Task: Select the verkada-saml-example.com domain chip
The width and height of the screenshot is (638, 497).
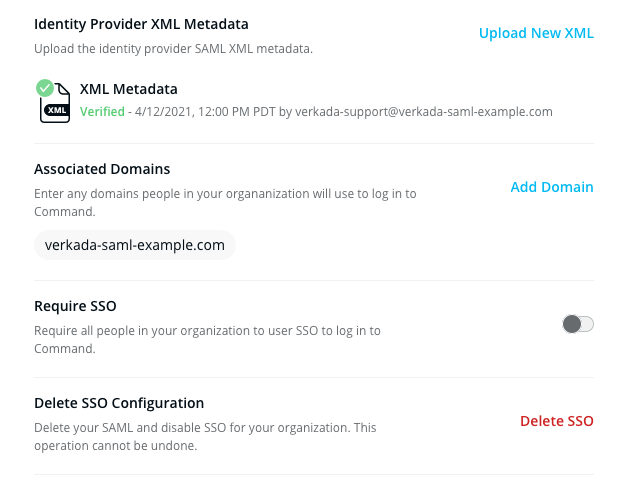Action: [135, 245]
